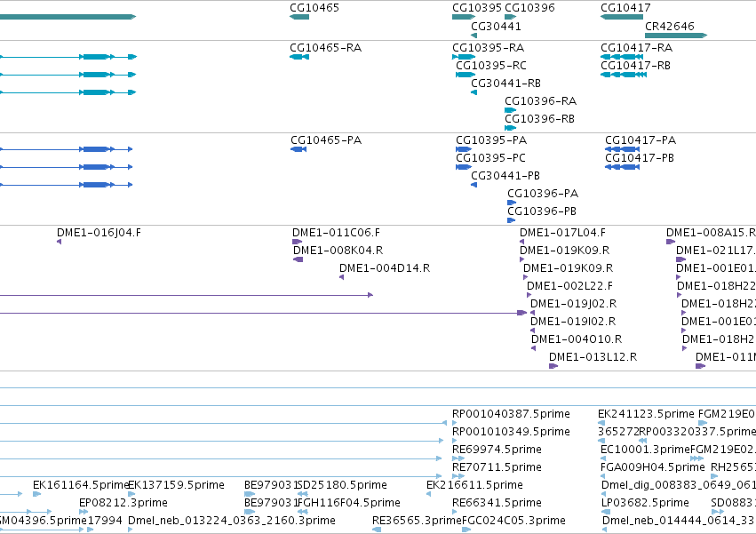Select the CR42646 gene label
756x534 pixels.
click(x=670, y=26)
